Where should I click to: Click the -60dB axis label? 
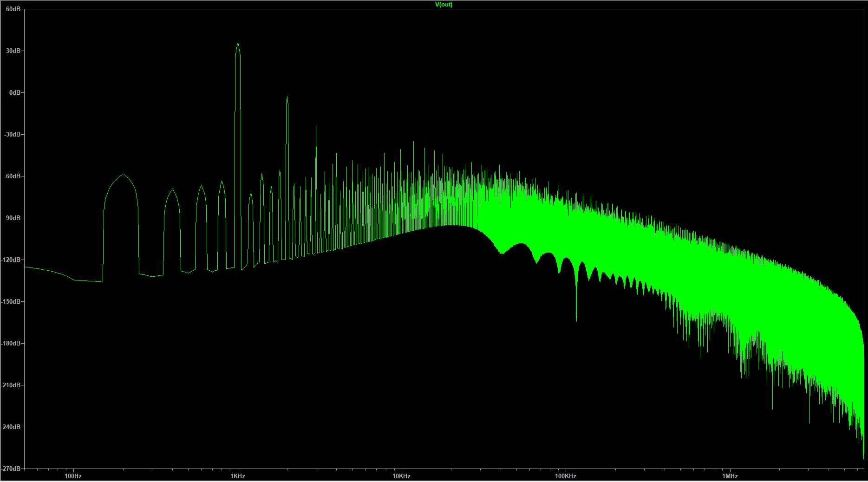pyautogui.click(x=12, y=176)
